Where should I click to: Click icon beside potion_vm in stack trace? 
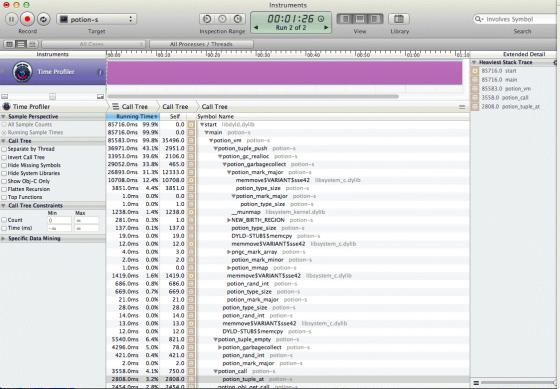click(475, 89)
